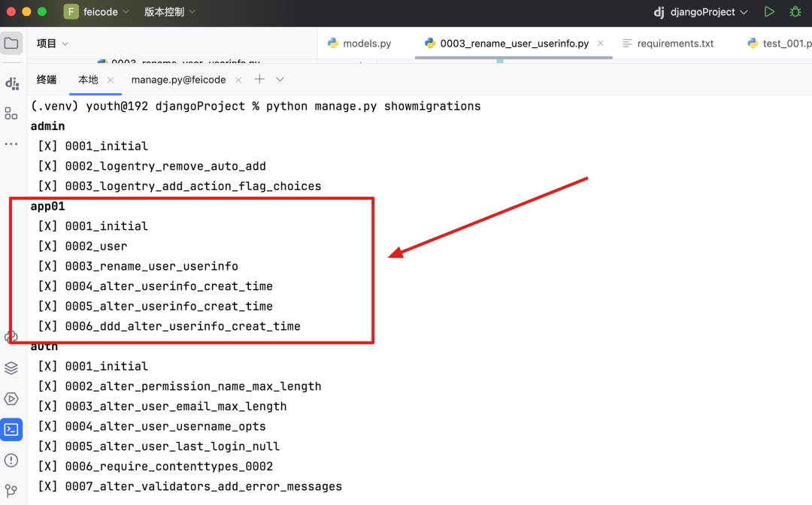The height and width of the screenshot is (505, 812).
Task: Open the Python Packages sidebar icon
Action: click(11, 337)
